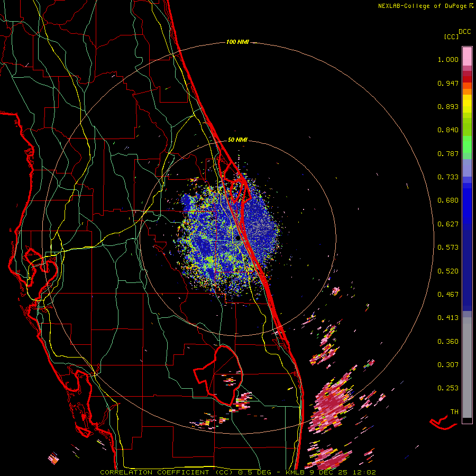Viewport: 476px width, 476px height.
Task: Click the 50 NMI range ring label
Action: tap(237, 140)
